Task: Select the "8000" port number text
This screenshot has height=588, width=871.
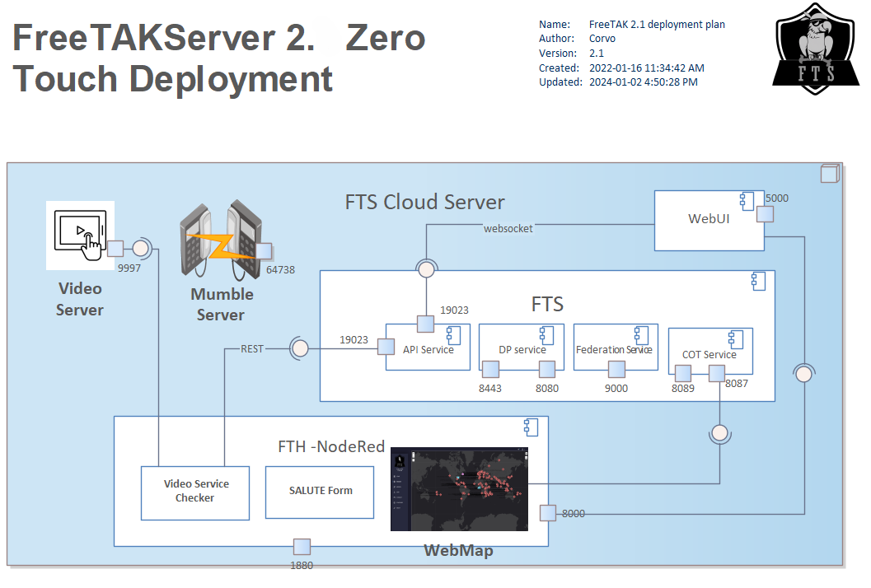Action: click(574, 514)
